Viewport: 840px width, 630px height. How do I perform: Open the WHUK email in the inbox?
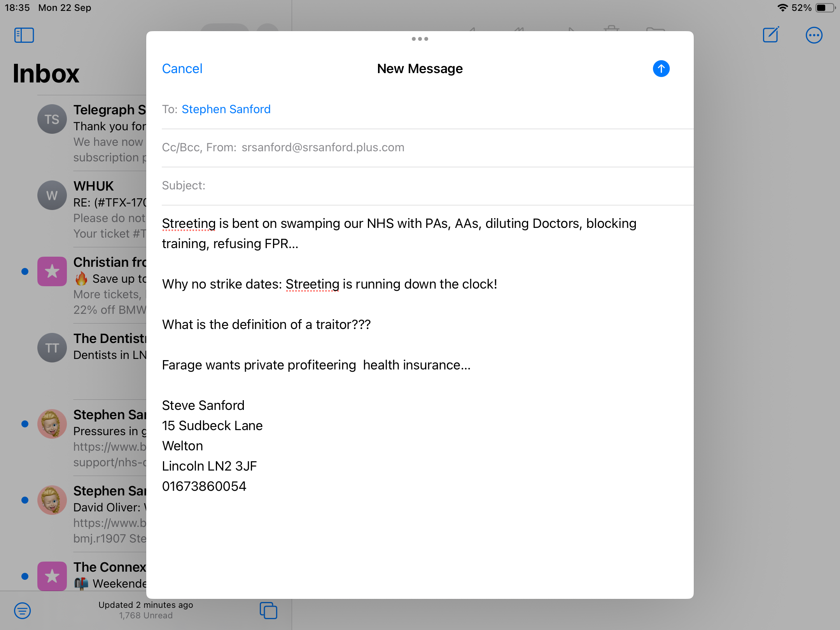click(x=109, y=209)
